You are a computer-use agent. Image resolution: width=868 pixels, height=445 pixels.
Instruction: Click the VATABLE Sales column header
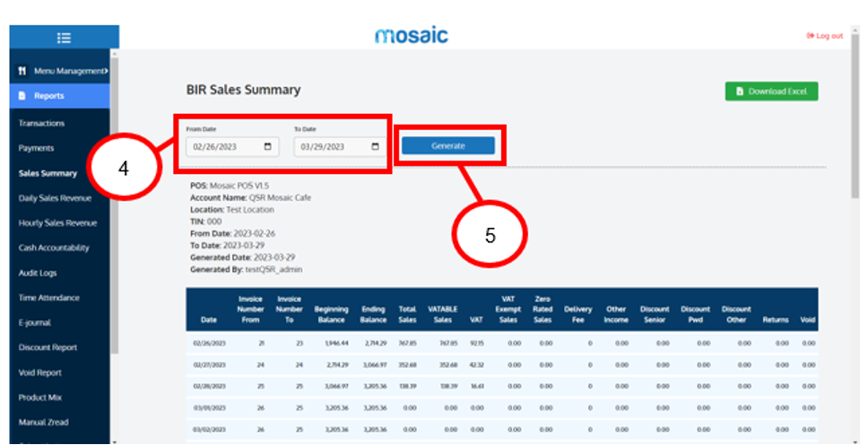(x=443, y=314)
